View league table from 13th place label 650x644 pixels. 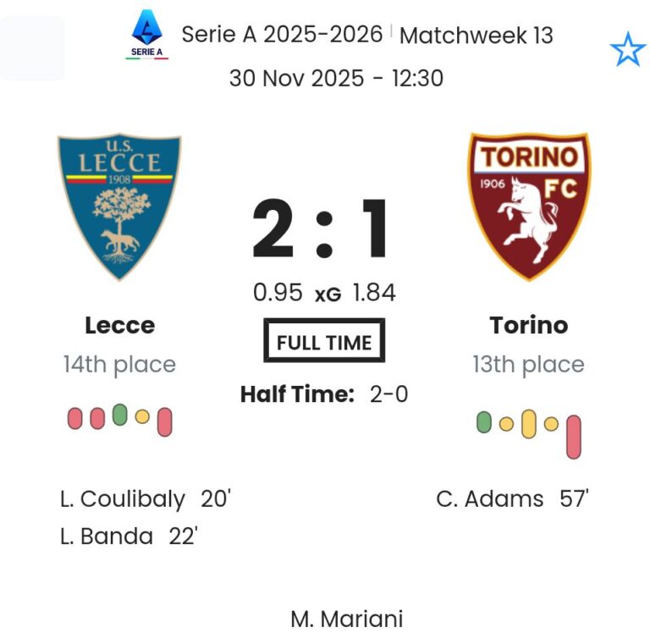(529, 365)
